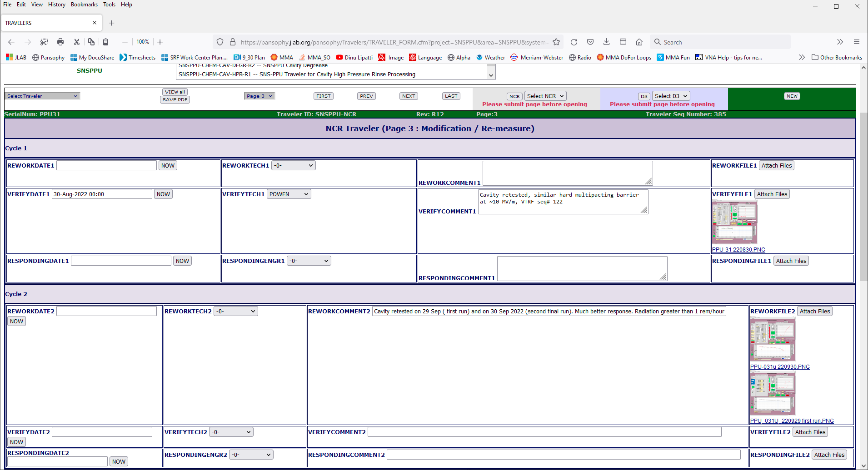Open the Edit menu
This screenshot has width=868, height=470.
[x=21, y=5]
